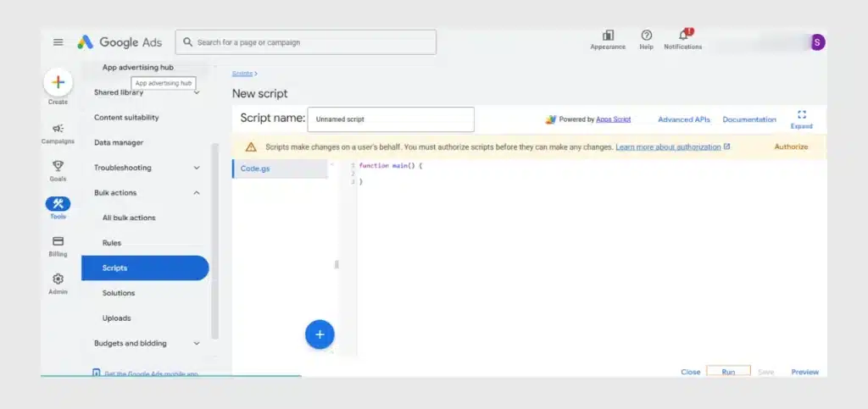The height and width of the screenshot is (409, 868).
Task: Get the Google Ads mobile app link
Action: 145,373
